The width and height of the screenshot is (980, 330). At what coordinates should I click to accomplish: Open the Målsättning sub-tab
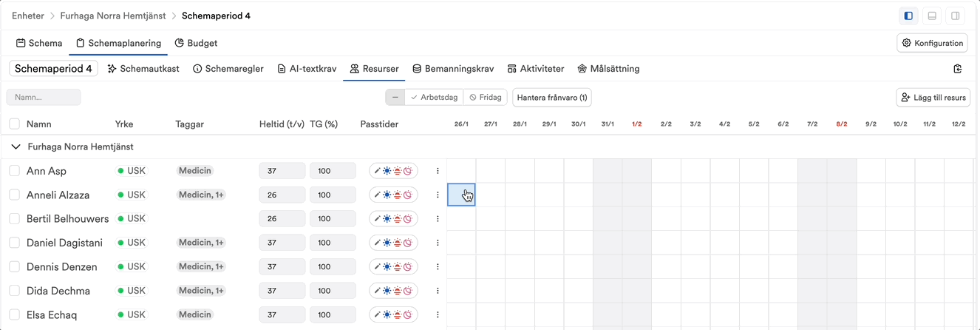pos(609,69)
